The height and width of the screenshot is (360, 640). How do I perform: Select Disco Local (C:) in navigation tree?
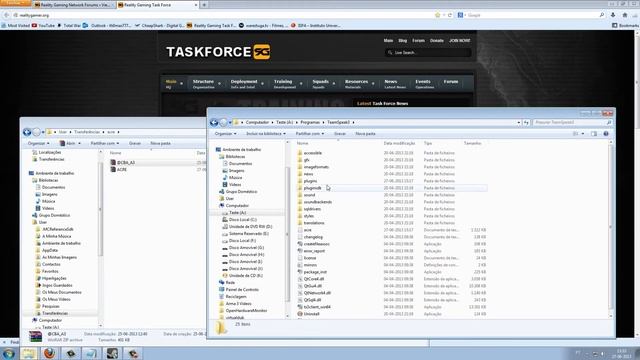point(243,220)
